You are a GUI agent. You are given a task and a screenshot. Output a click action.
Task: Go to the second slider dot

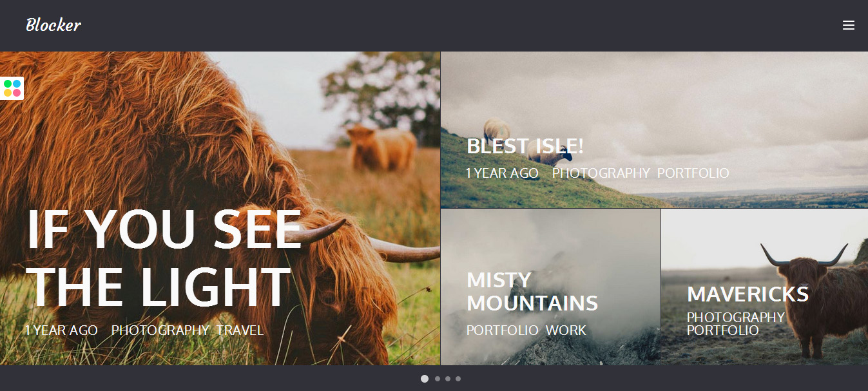pos(438,379)
